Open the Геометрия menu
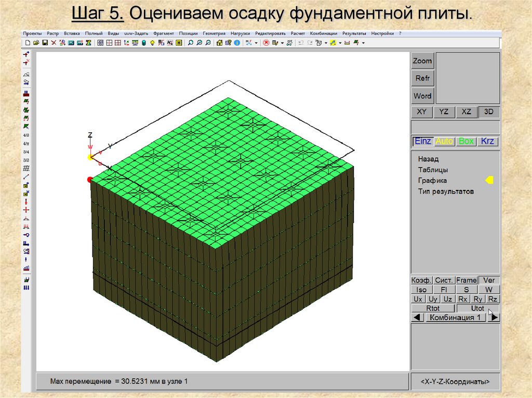 (214, 33)
